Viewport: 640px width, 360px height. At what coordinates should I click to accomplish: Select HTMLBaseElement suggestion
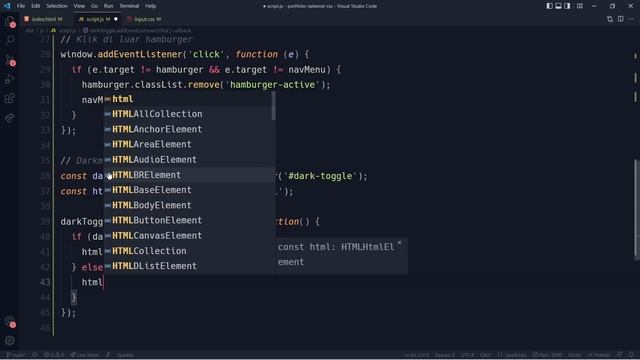189,190
